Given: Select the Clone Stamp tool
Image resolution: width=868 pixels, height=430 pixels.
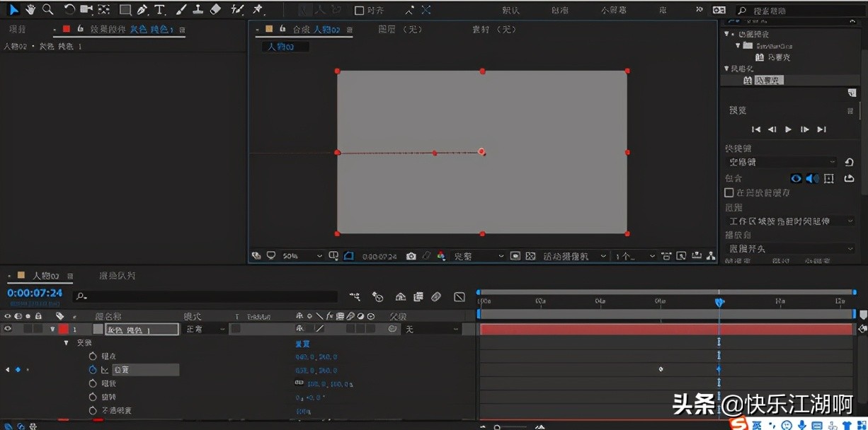Looking at the screenshot, I should pyautogui.click(x=198, y=10).
